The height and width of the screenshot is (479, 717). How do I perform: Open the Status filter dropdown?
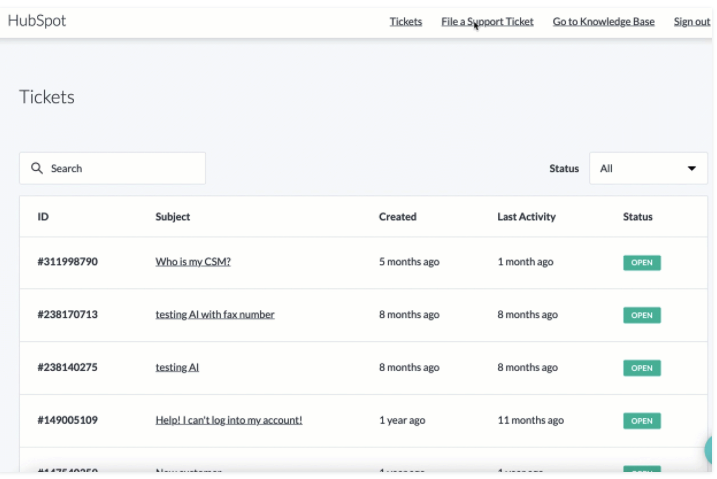[648, 168]
